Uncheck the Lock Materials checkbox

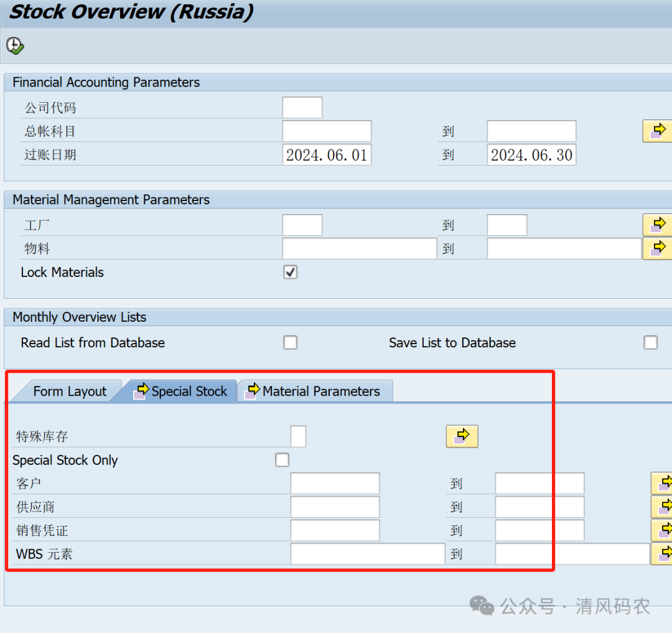point(290,272)
